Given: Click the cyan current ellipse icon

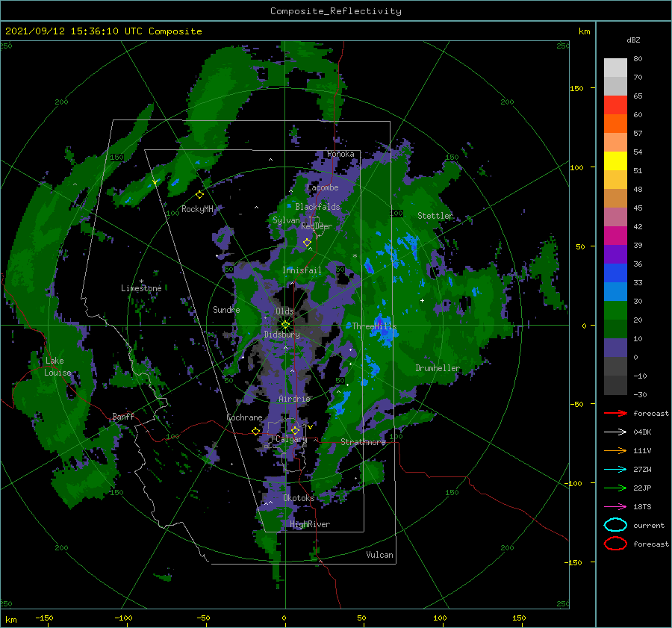Looking at the screenshot, I should pyautogui.click(x=615, y=525).
